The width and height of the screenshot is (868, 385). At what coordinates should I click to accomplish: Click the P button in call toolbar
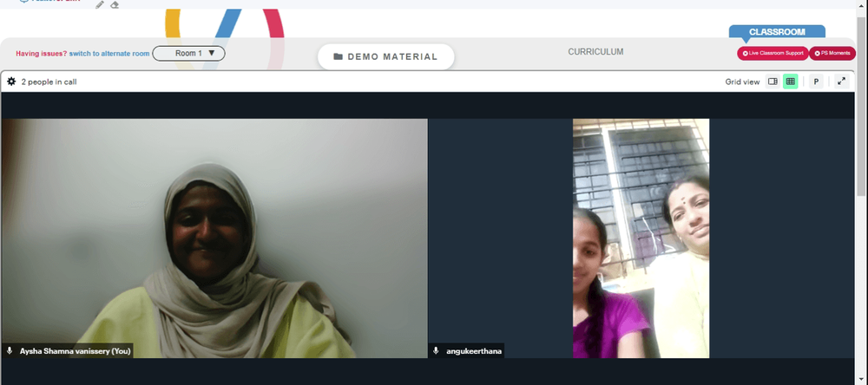pyautogui.click(x=816, y=82)
